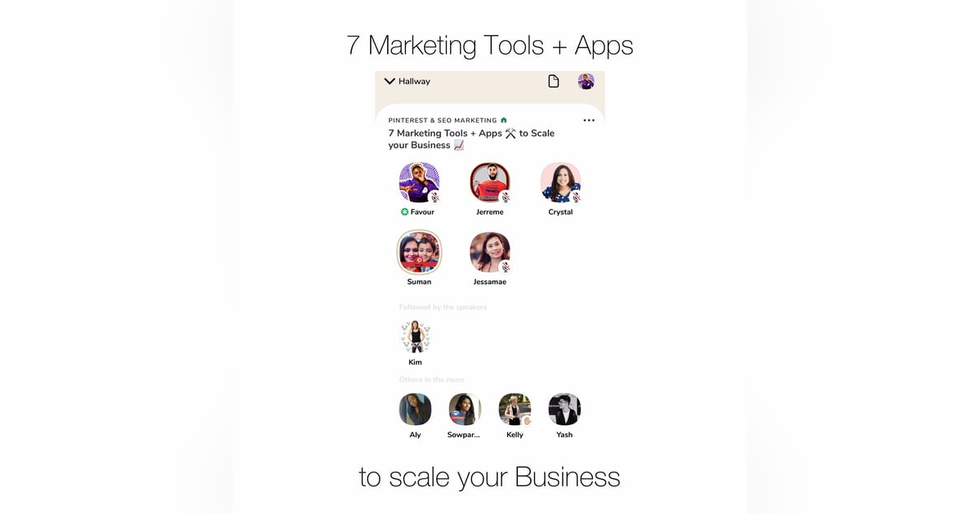The height and width of the screenshot is (514, 980).
Task: Open Kim's avatar in followed section
Action: click(415, 336)
